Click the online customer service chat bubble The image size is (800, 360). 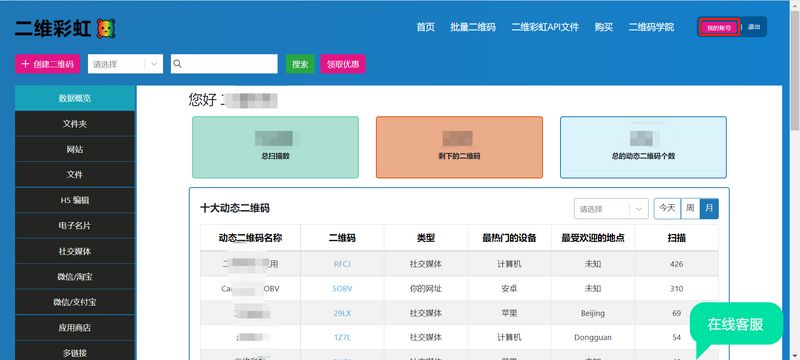(736, 326)
